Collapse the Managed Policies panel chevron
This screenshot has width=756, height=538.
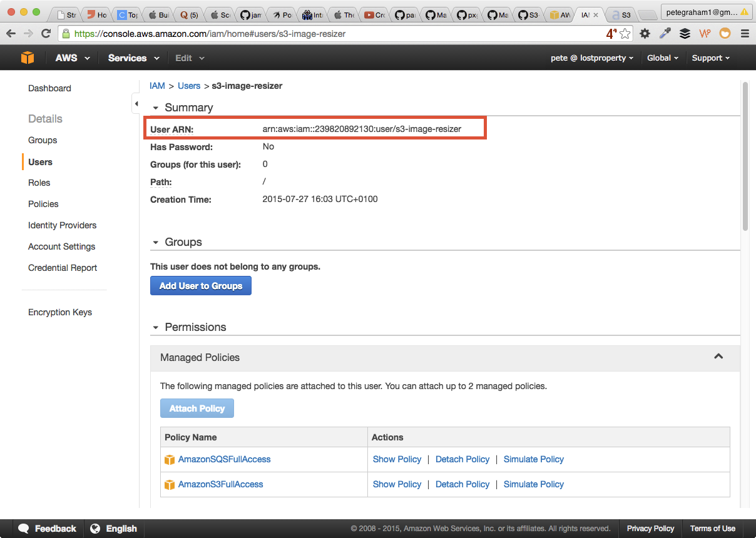pyautogui.click(x=718, y=357)
